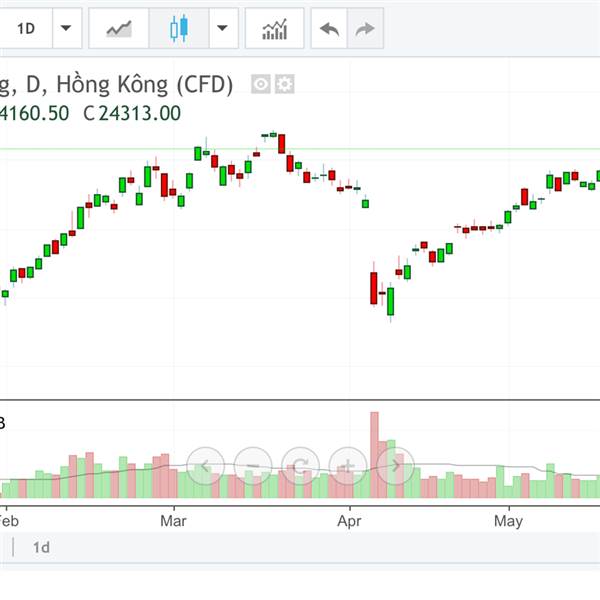Zoom out chart with minus control
This screenshot has width=600, height=600.
point(253,466)
